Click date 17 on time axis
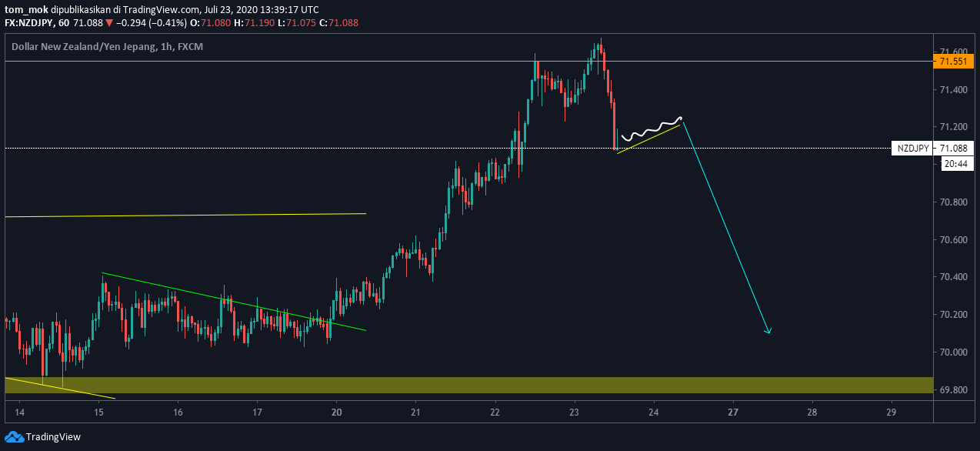The width and height of the screenshot is (980, 451). point(257,412)
